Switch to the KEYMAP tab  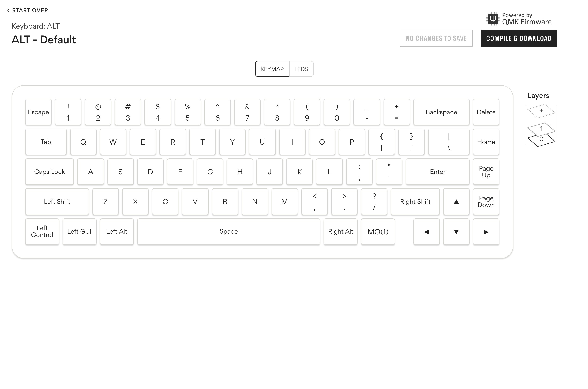pyautogui.click(x=272, y=69)
